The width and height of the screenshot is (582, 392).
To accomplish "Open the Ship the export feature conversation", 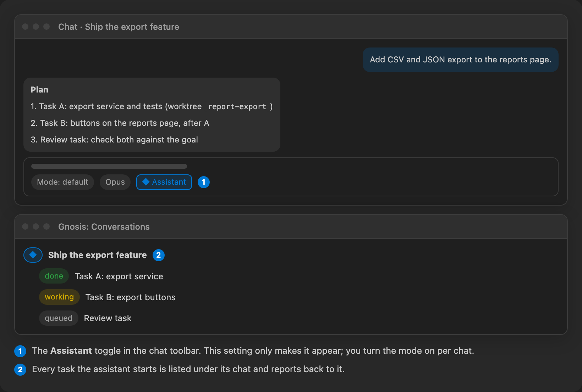I will click(x=97, y=255).
